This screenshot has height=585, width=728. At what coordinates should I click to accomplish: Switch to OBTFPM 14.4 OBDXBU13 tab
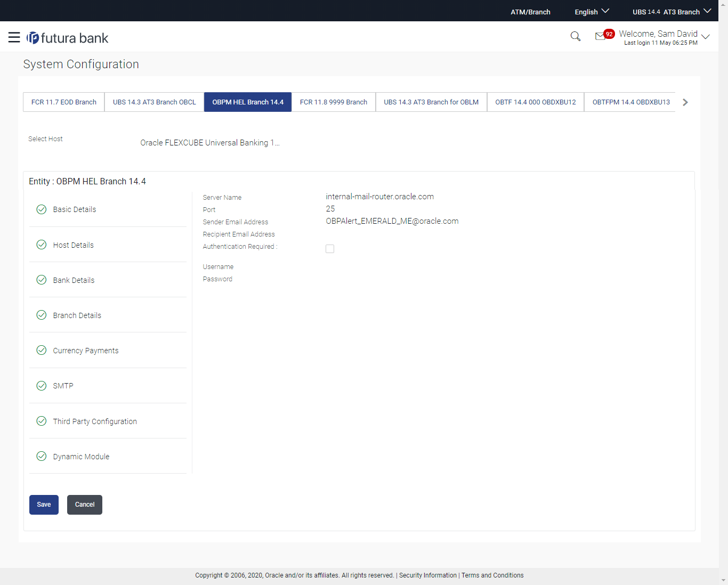pos(630,102)
